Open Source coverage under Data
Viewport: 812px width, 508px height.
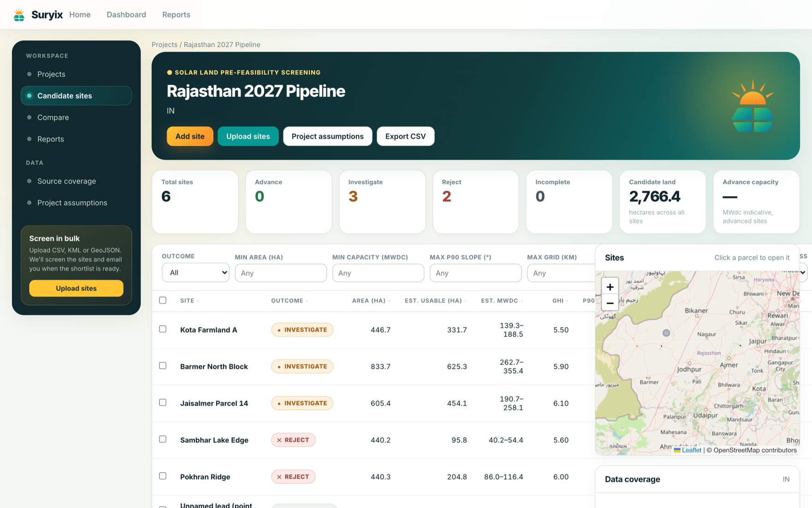(76, 181)
